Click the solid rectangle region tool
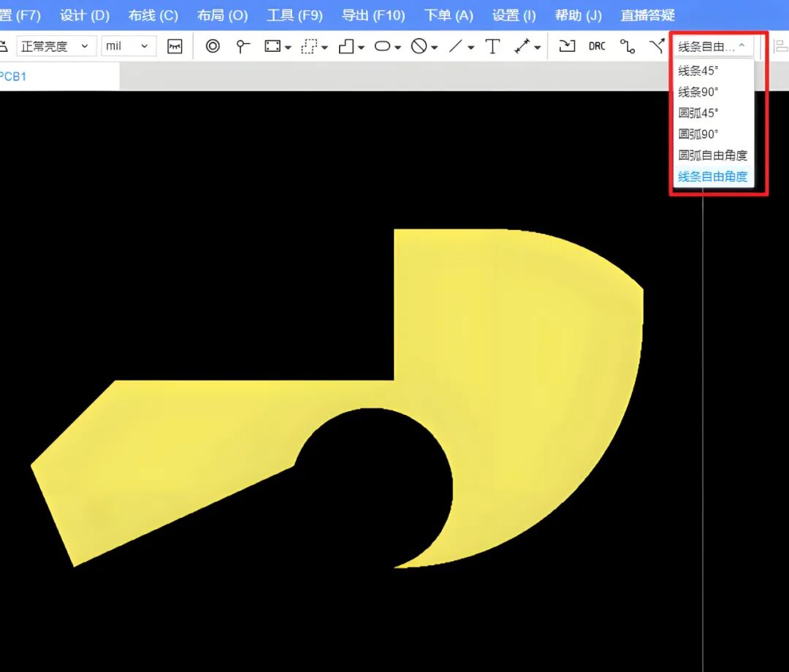This screenshot has height=672, width=789. [272, 46]
